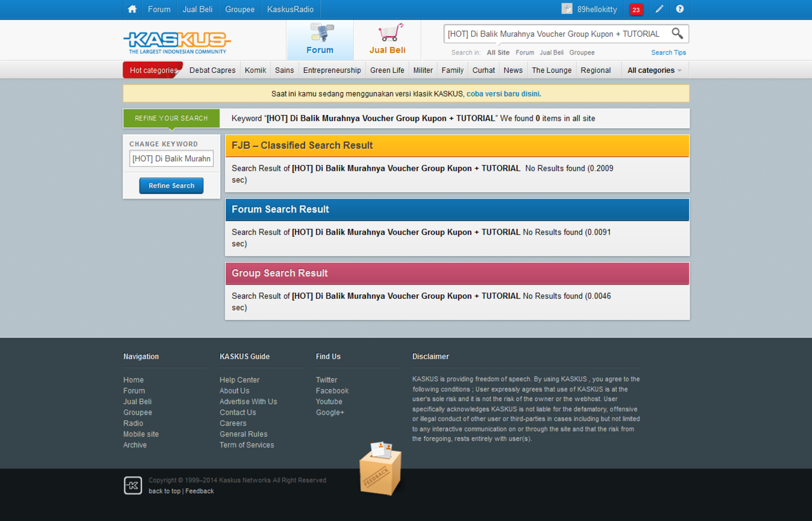Open the Militer category

point(423,70)
